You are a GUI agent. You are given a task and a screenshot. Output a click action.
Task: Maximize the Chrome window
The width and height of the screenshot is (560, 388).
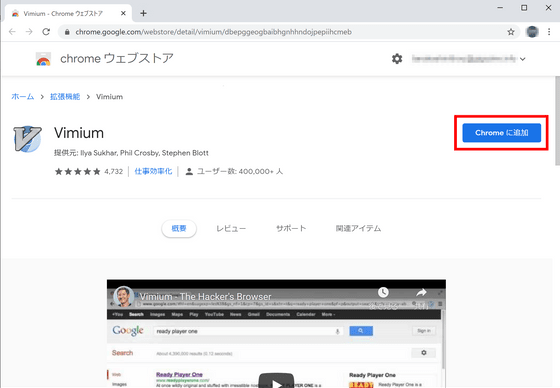[x=524, y=8]
